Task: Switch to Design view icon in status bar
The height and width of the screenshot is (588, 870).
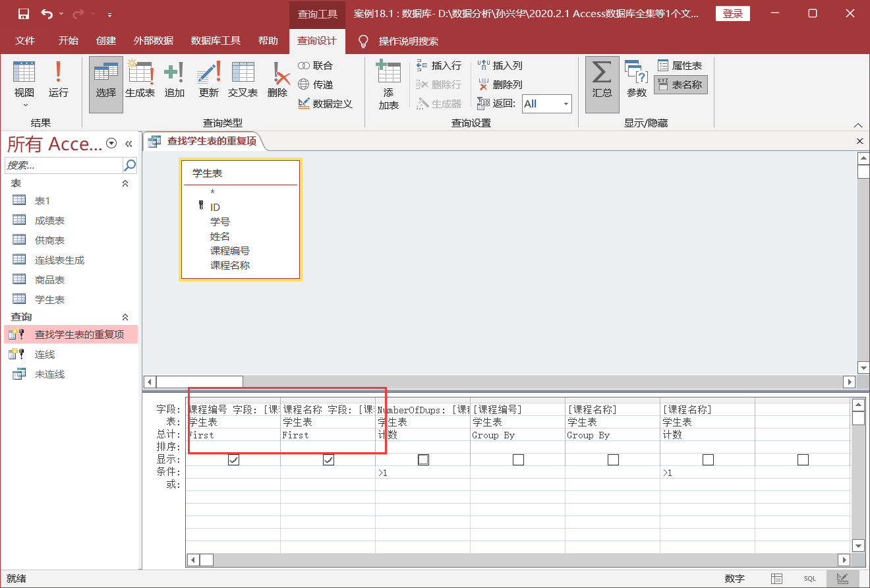Action: tap(842, 578)
